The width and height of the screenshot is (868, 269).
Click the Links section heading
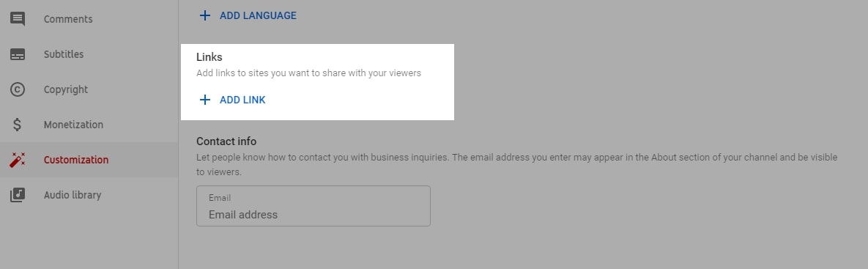click(209, 57)
